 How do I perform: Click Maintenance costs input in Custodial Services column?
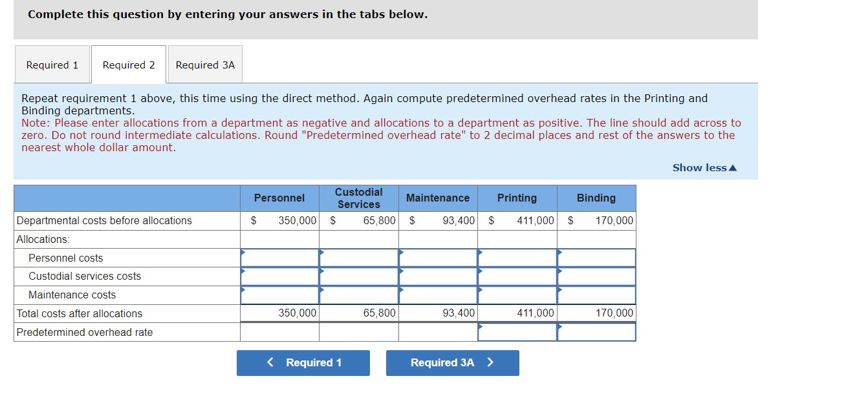point(359,295)
